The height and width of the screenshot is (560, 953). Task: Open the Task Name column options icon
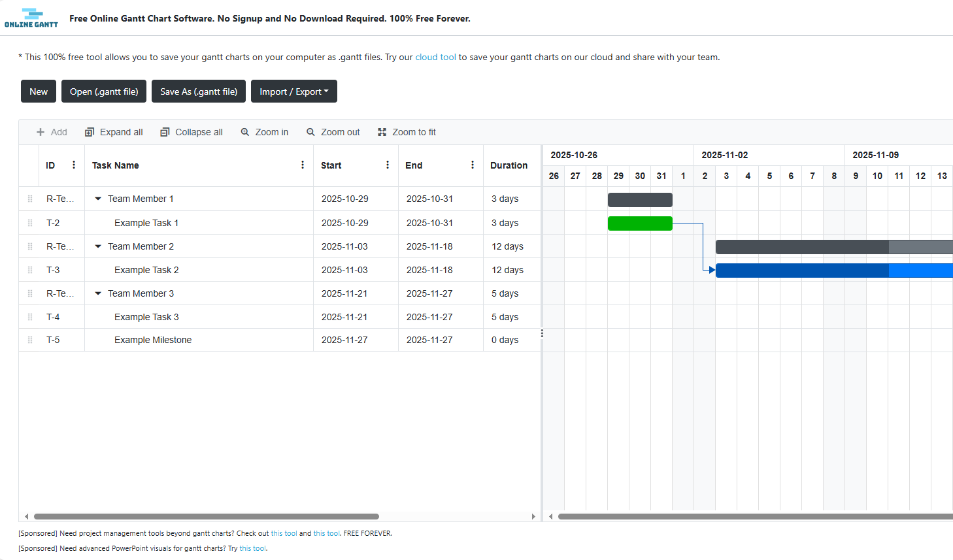302,165
